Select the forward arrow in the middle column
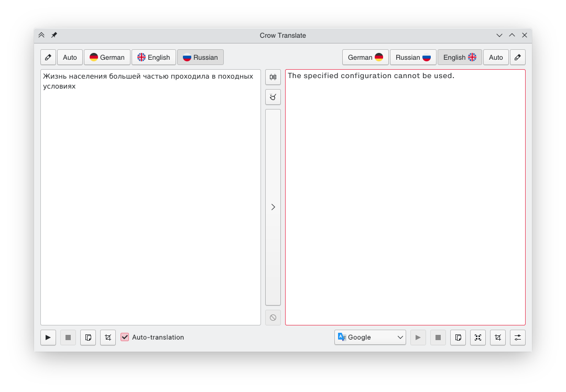The width and height of the screenshot is (566, 392). (x=273, y=207)
